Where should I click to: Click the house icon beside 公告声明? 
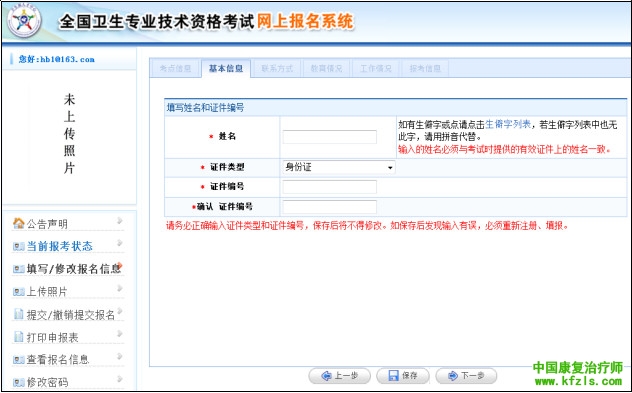(x=19, y=223)
